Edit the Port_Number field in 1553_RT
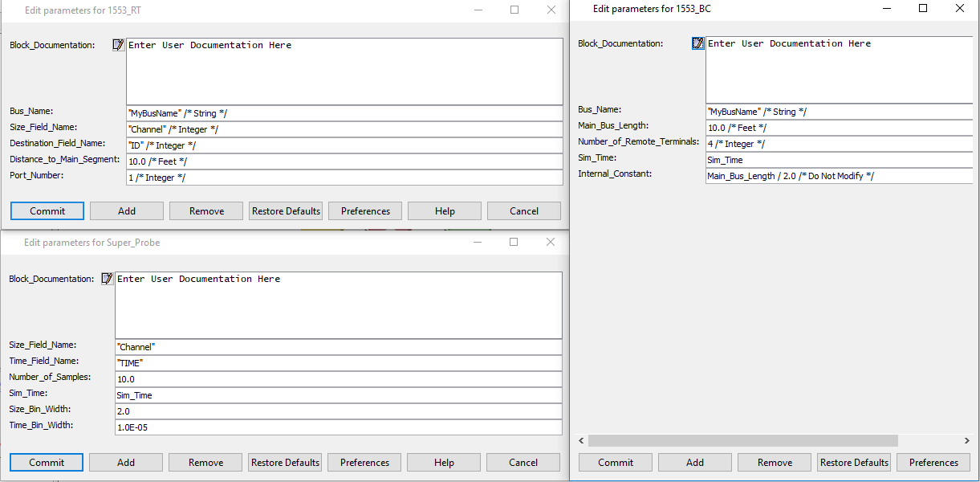 tap(344, 178)
